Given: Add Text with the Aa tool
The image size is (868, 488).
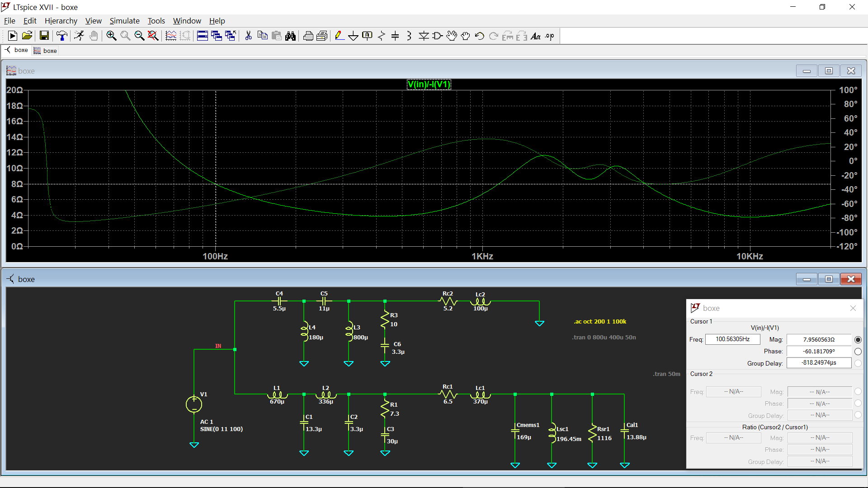Looking at the screenshot, I should pos(536,36).
